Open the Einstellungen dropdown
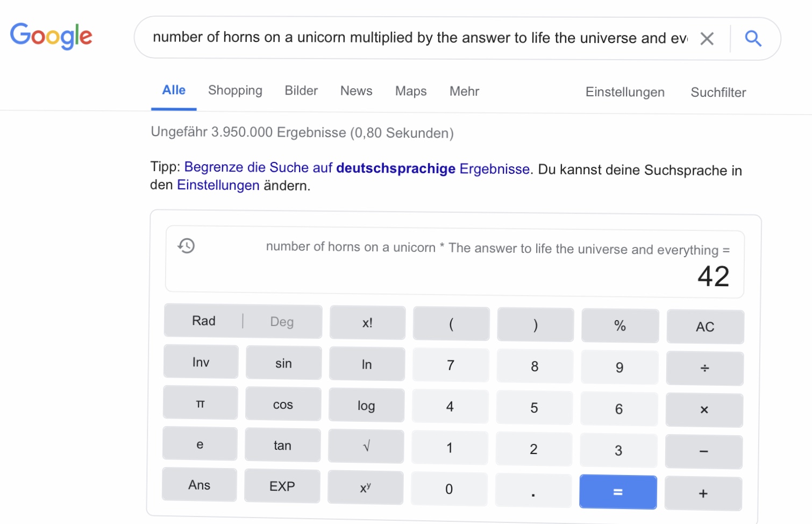This screenshot has width=812, height=524. [625, 92]
